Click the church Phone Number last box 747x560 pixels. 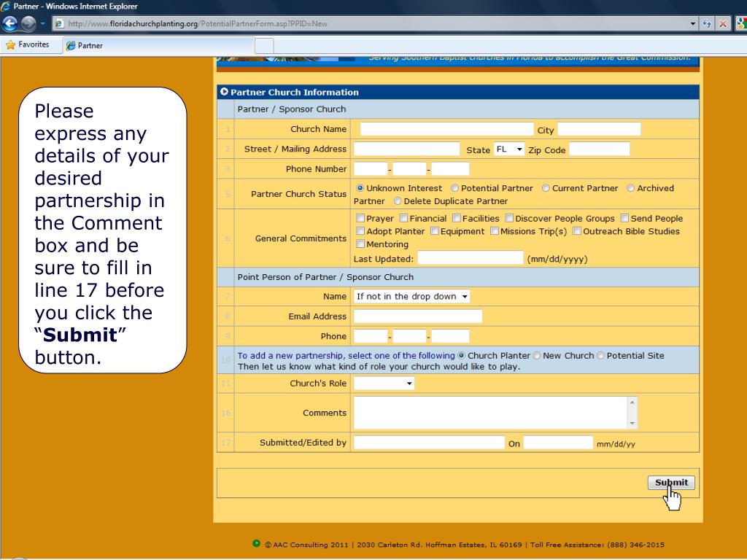(450, 169)
